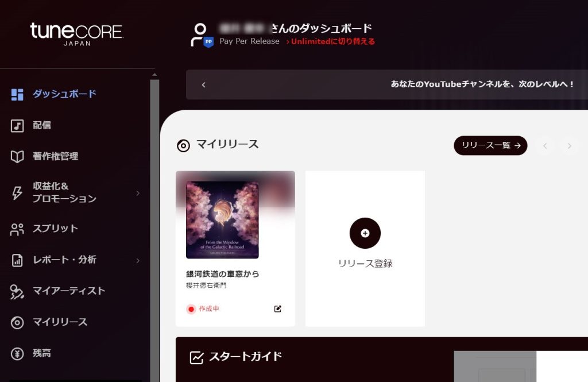Screen dimensions: 588x382
Task: Click the plus circle for リリース登録
Action: (365, 233)
